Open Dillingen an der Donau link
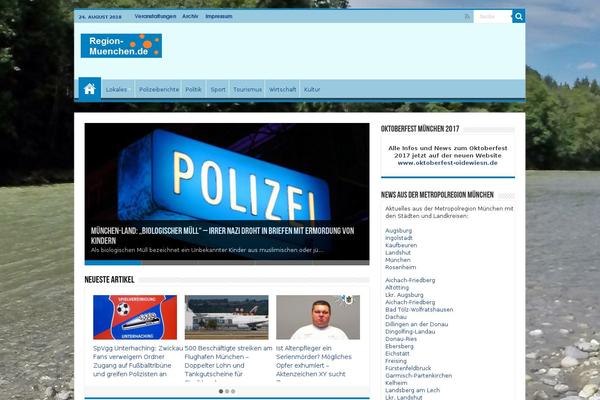The image size is (600, 400). click(x=417, y=324)
